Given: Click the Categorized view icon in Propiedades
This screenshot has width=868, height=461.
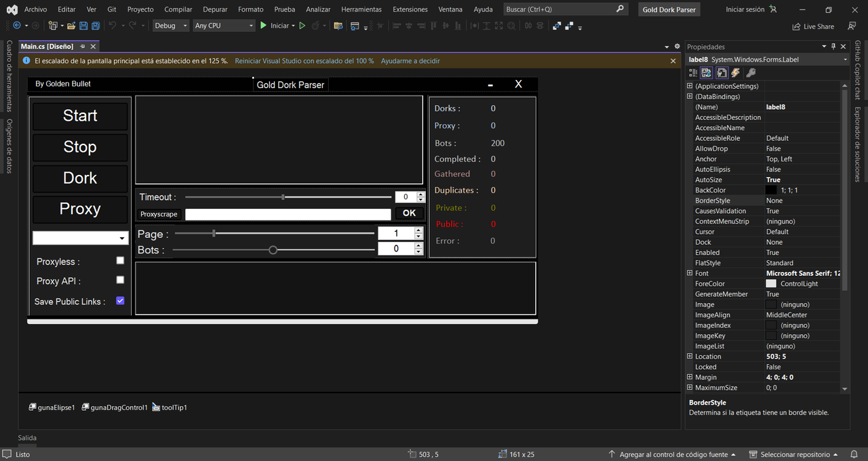Looking at the screenshot, I should [x=693, y=73].
